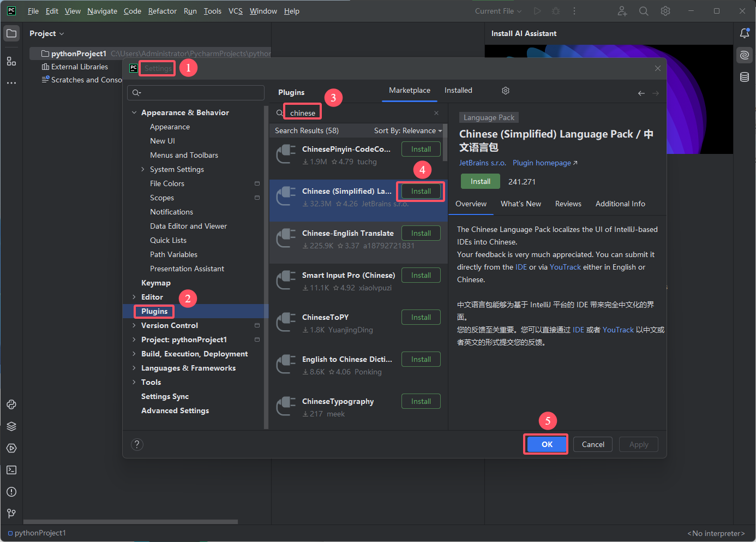The height and width of the screenshot is (542, 756).
Task: Open the Current File run configuration dropdown
Action: click(x=498, y=11)
